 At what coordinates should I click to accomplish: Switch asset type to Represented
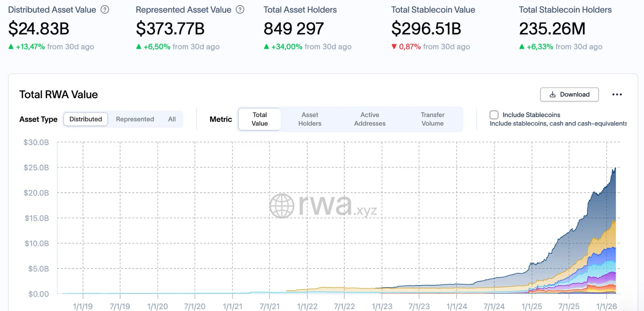point(135,119)
